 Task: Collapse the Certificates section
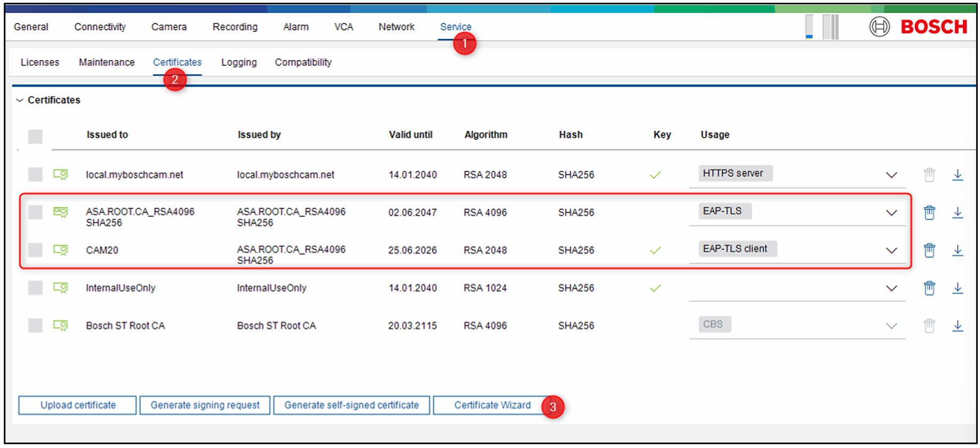coord(20,100)
